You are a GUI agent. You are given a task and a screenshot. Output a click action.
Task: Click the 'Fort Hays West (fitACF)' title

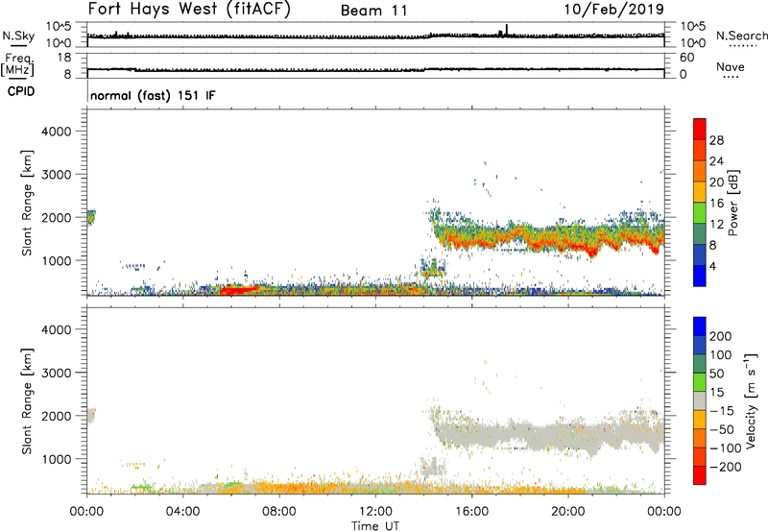[189, 10]
